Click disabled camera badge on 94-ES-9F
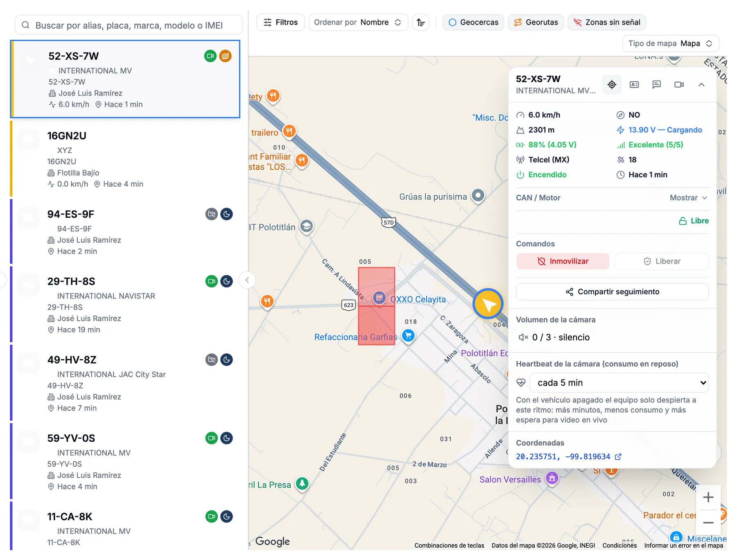Screen dimensions: 737x560 point(212,214)
